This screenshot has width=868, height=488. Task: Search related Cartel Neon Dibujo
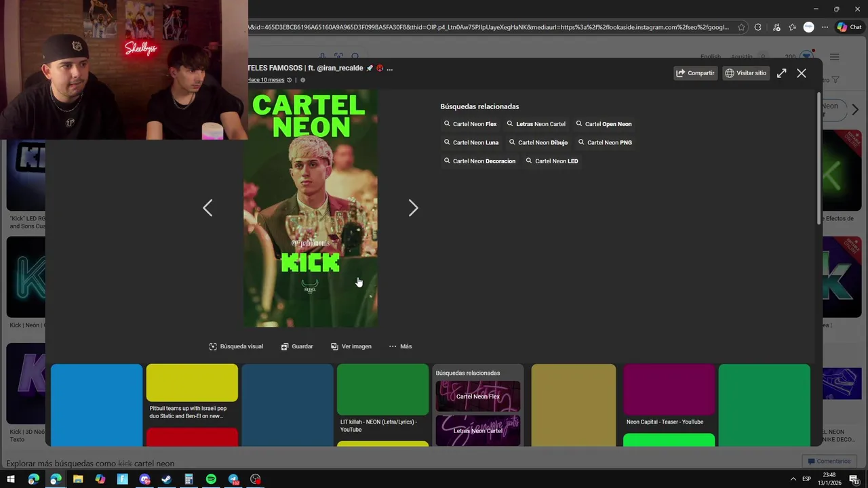[538, 142]
